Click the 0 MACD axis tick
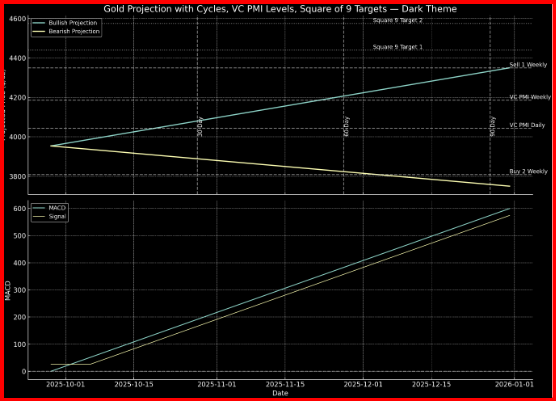 (24, 372)
